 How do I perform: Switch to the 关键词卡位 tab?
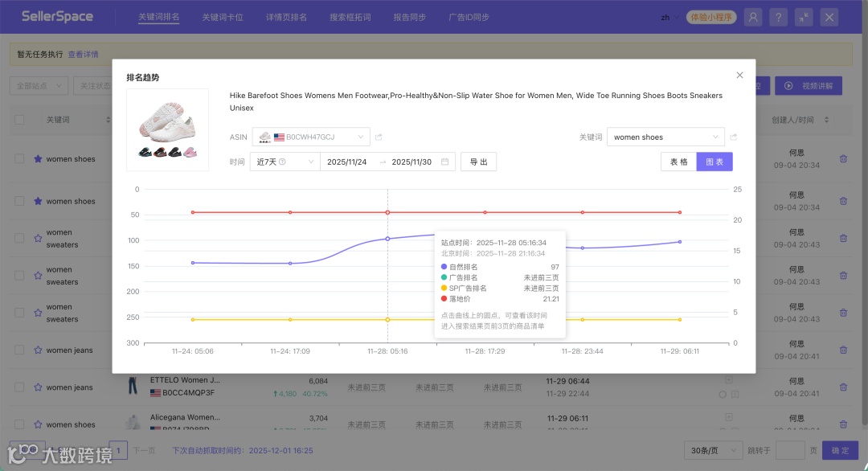[x=223, y=17]
